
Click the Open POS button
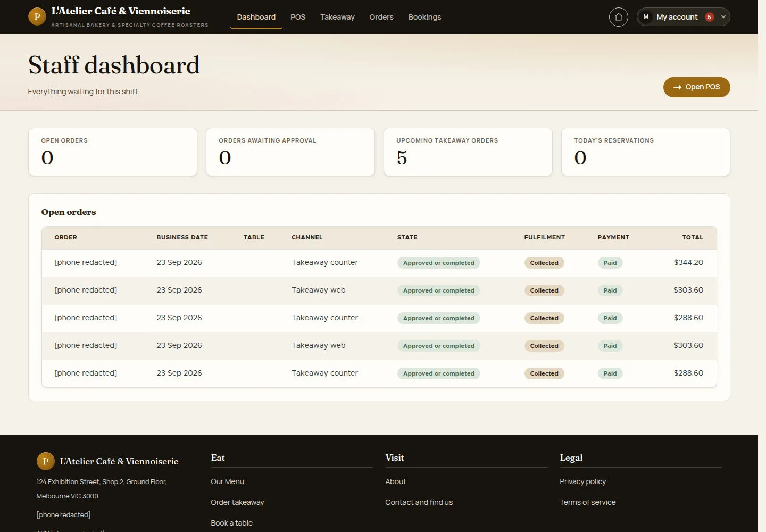696,87
